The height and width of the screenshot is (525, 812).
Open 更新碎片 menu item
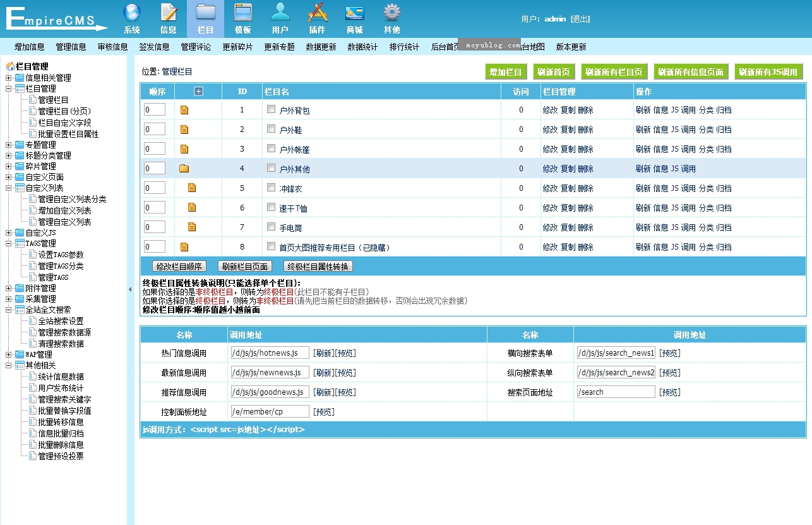[238, 47]
